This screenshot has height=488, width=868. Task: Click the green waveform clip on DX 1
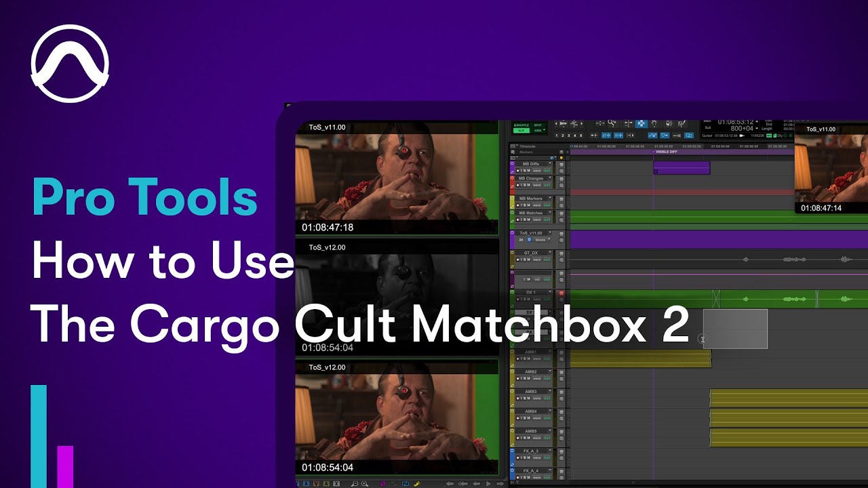coord(719,299)
